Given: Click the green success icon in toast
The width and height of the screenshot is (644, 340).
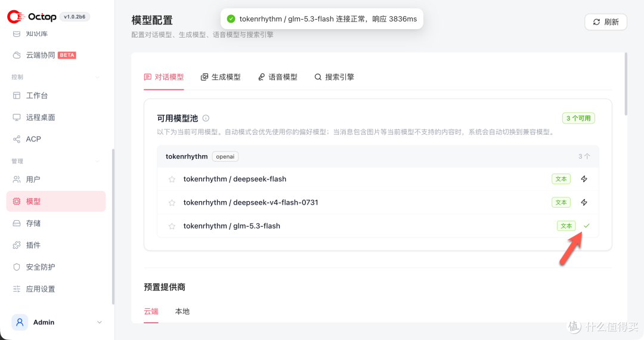Looking at the screenshot, I should point(231,19).
